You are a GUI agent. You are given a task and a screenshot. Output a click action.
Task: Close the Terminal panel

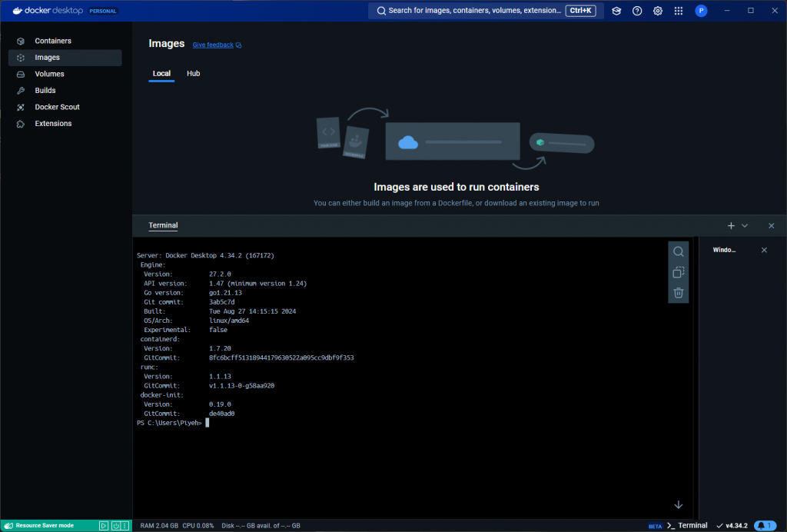pos(772,226)
